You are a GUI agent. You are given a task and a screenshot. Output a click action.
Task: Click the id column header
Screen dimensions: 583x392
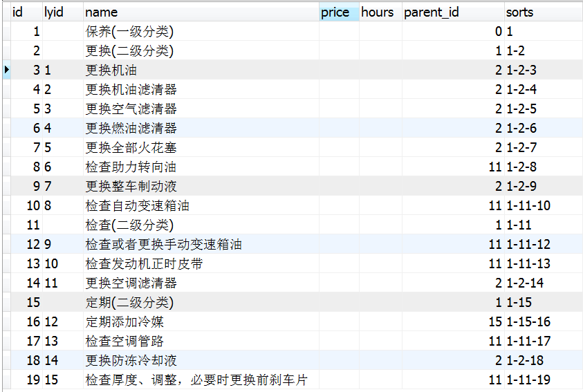(x=26, y=12)
